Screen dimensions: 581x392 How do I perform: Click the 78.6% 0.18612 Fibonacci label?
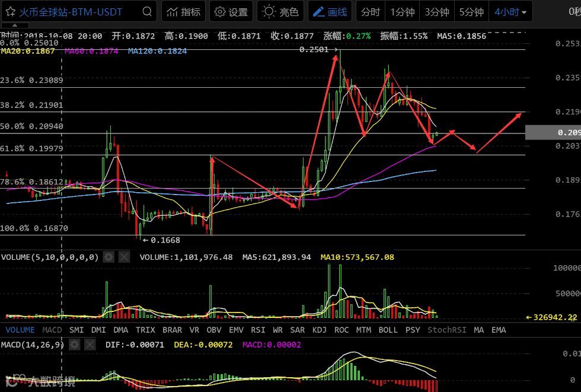(x=31, y=181)
